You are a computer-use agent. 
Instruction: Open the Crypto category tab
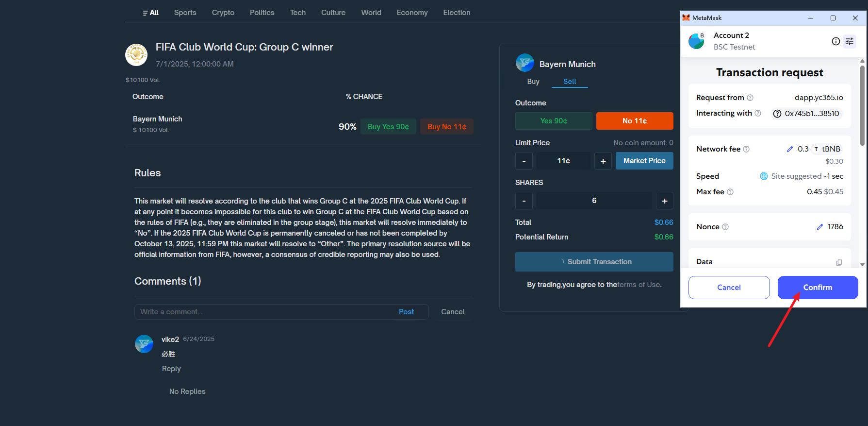point(223,13)
